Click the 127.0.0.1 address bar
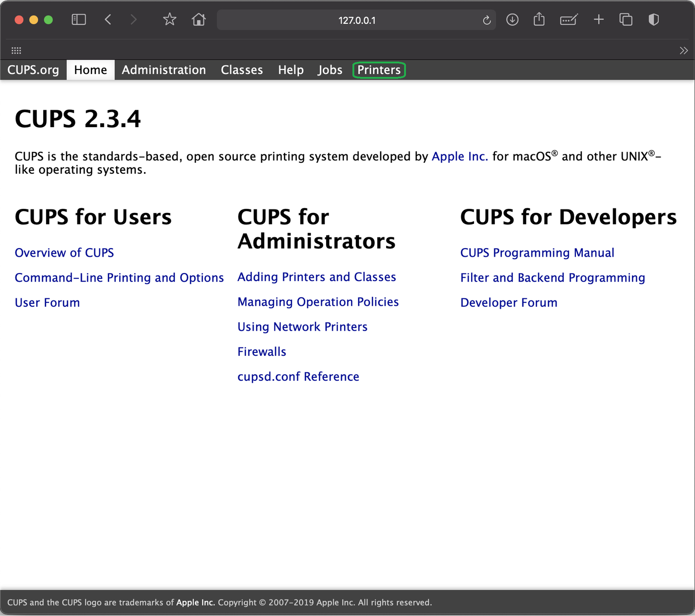Image resolution: width=695 pixels, height=616 pixels. pyautogui.click(x=356, y=20)
